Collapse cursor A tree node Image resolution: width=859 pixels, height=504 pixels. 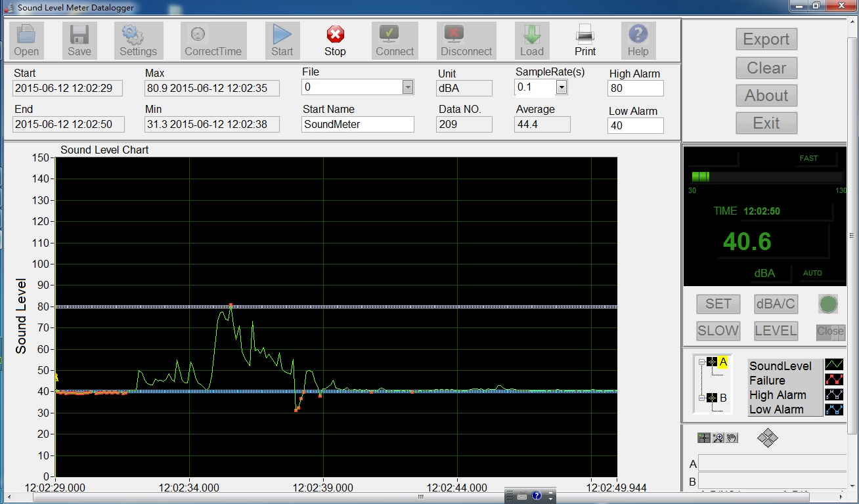[x=702, y=362]
